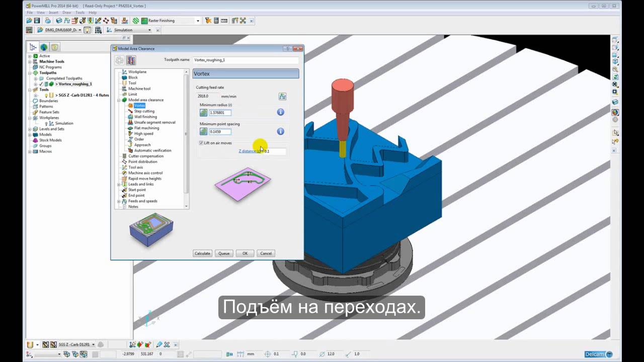This screenshot has height=362, width=644.
Task: Toggle Lift on air moves checkbox
Action: click(x=202, y=143)
